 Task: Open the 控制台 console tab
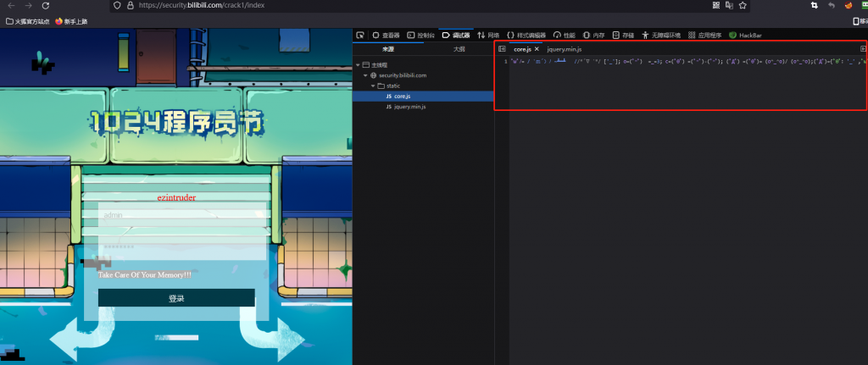point(420,35)
